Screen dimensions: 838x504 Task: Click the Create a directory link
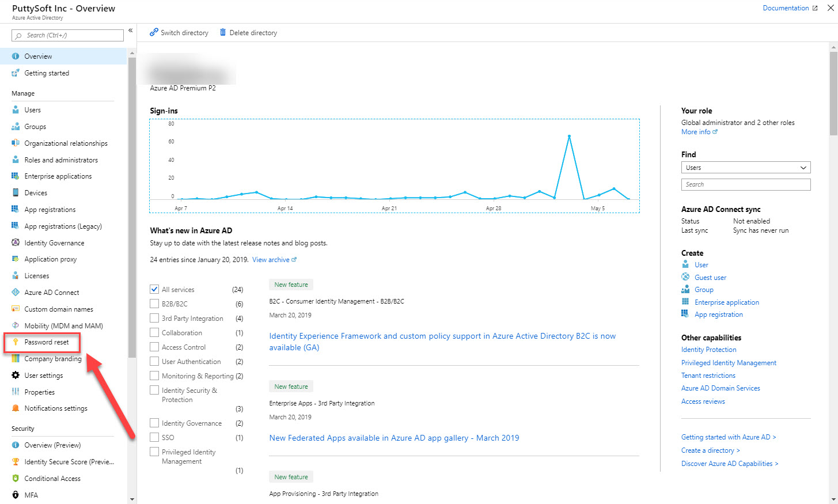pyautogui.click(x=711, y=450)
